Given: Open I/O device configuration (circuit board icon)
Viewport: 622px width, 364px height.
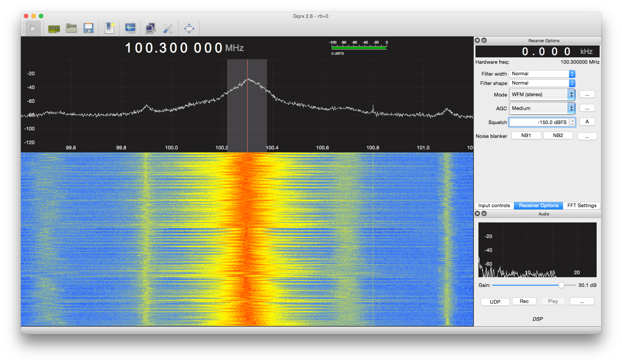Looking at the screenshot, I should (x=54, y=29).
